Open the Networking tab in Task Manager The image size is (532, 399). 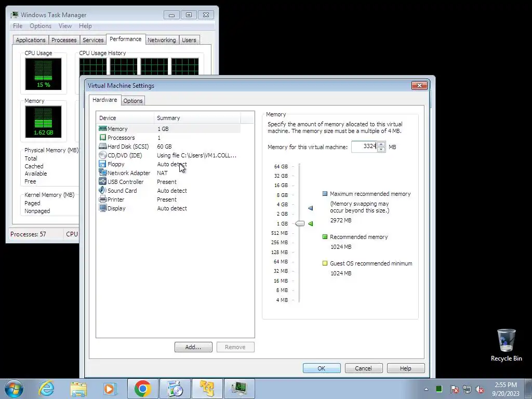tap(162, 40)
